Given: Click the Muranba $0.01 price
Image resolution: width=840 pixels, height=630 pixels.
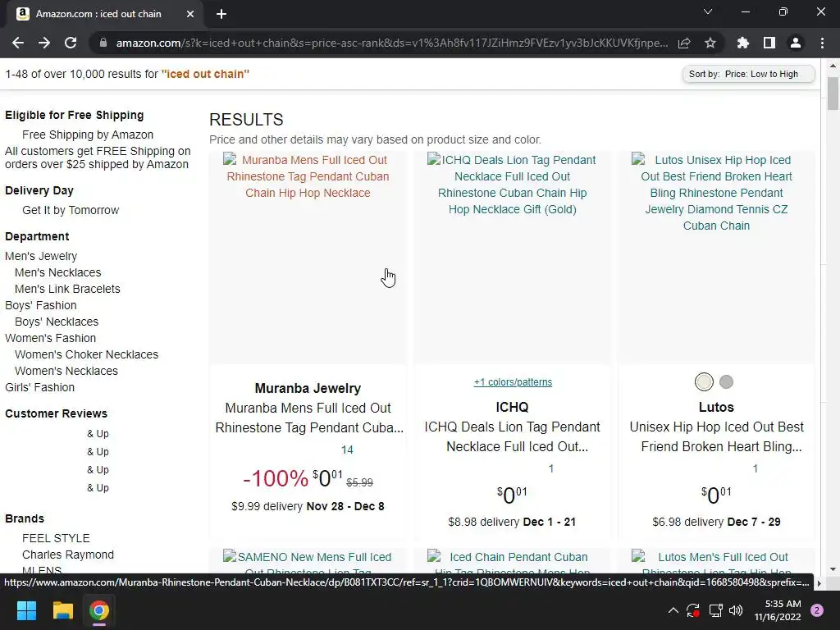Looking at the screenshot, I should tap(327, 478).
